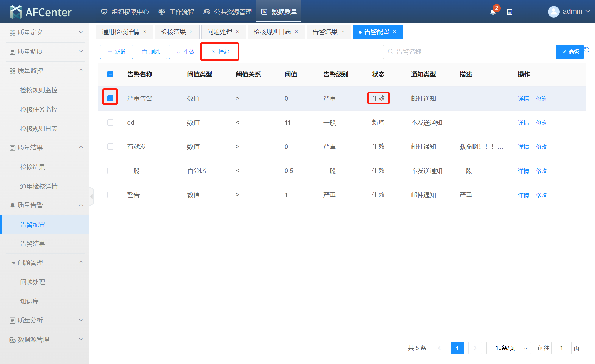Collapse the 质量监控 sidebar section
The height and width of the screenshot is (364, 595).
click(45, 71)
